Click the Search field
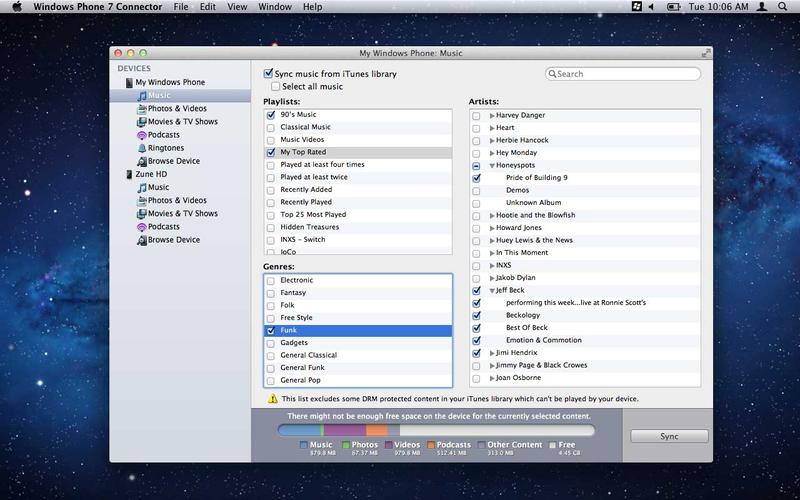 (x=624, y=74)
